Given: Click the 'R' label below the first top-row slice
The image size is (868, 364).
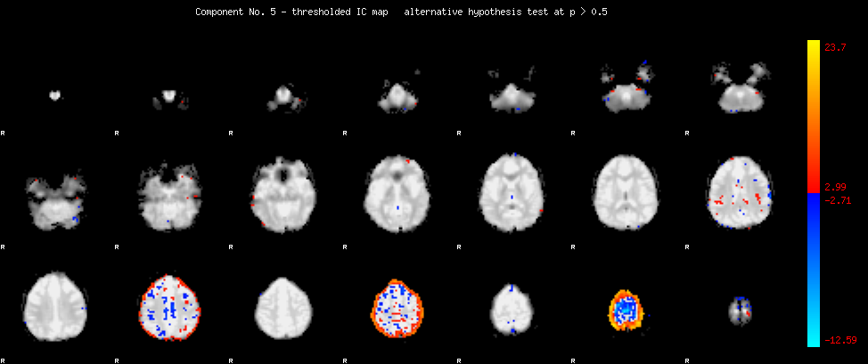Looking at the screenshot, I should (4, 133).
